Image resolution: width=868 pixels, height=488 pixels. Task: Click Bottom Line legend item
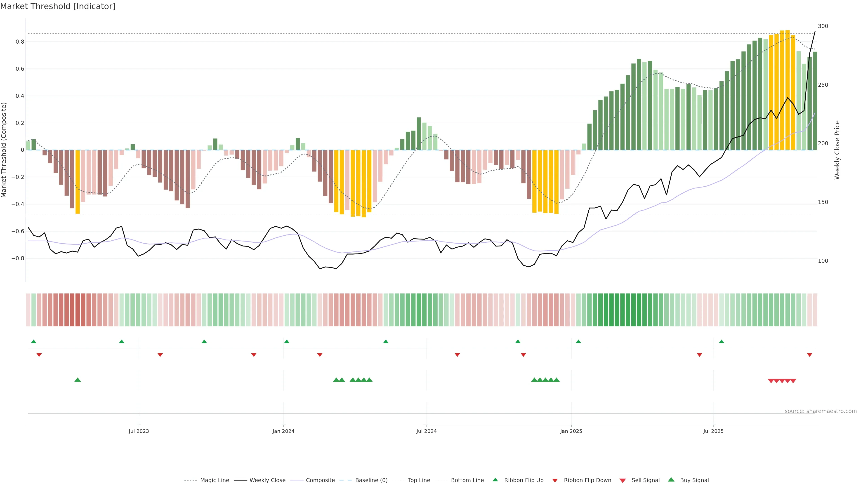pyautogui.click(x=467, y=480)
